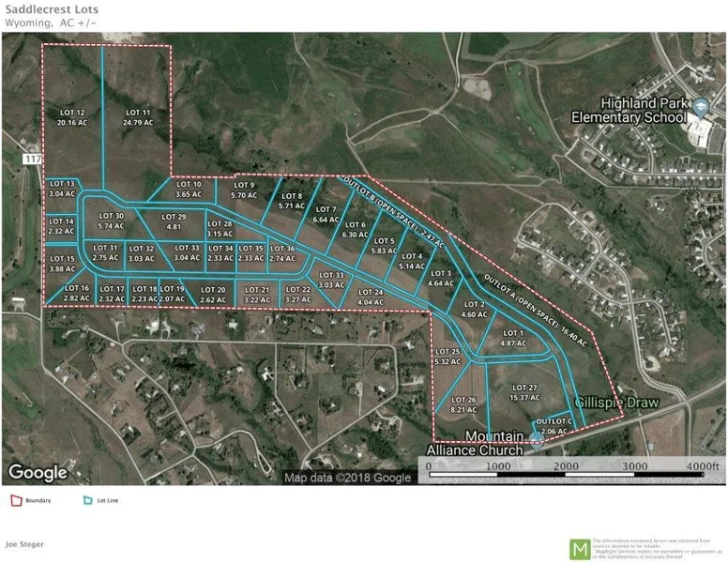
Task: Click the Lot 26 8.21 AC label
Action: (x=464, y=404)
